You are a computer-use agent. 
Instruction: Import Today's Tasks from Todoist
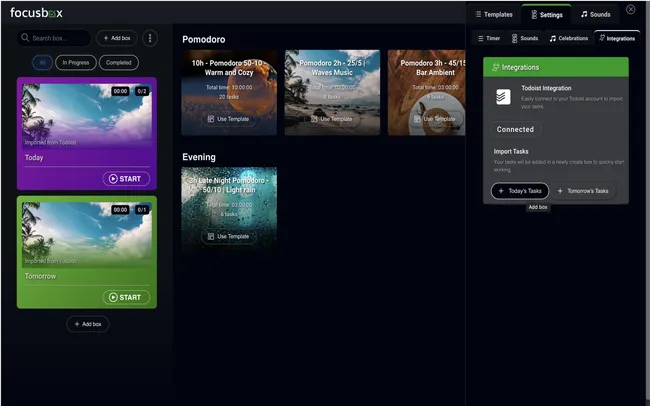519,191
